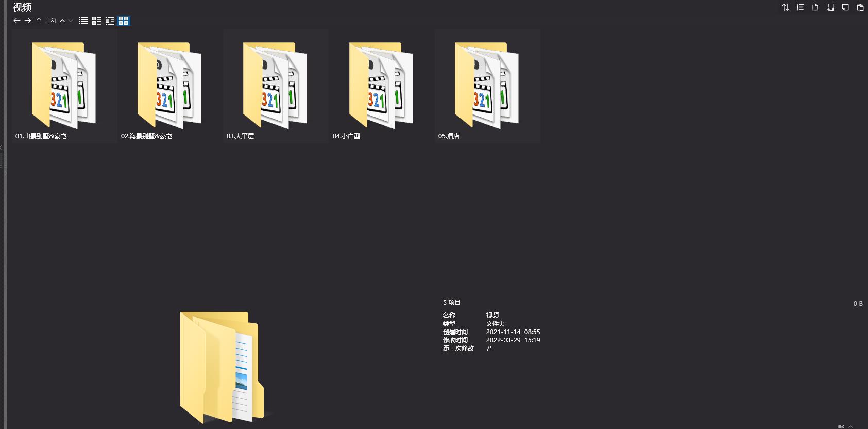Click the 文件夹 type value
The width and height of the screenshot is (868, 429).
pos(496,324)
